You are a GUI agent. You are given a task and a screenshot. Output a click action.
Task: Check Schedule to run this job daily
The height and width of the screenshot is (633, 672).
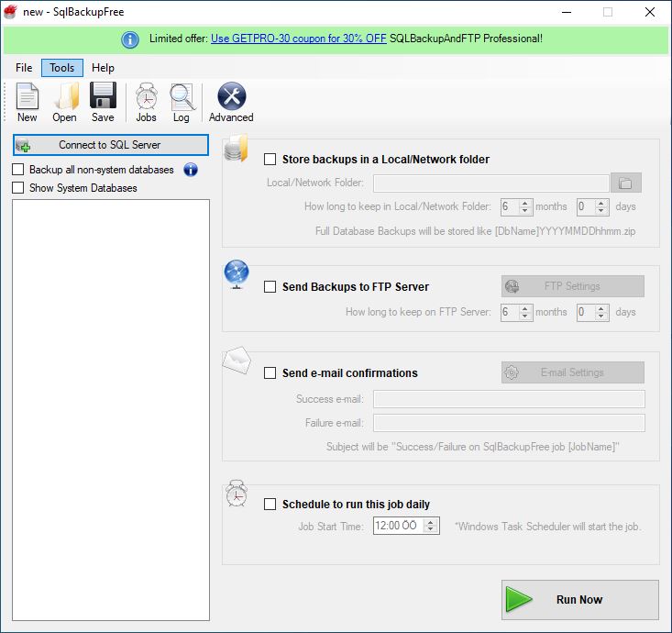tap(270, 504)
